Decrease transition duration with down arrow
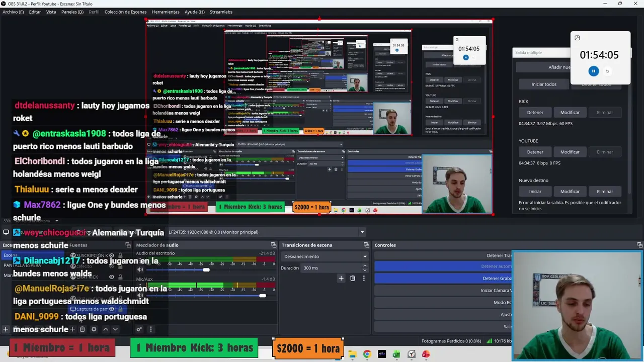This screenshot has width=644, height=362. pos(365,270)
